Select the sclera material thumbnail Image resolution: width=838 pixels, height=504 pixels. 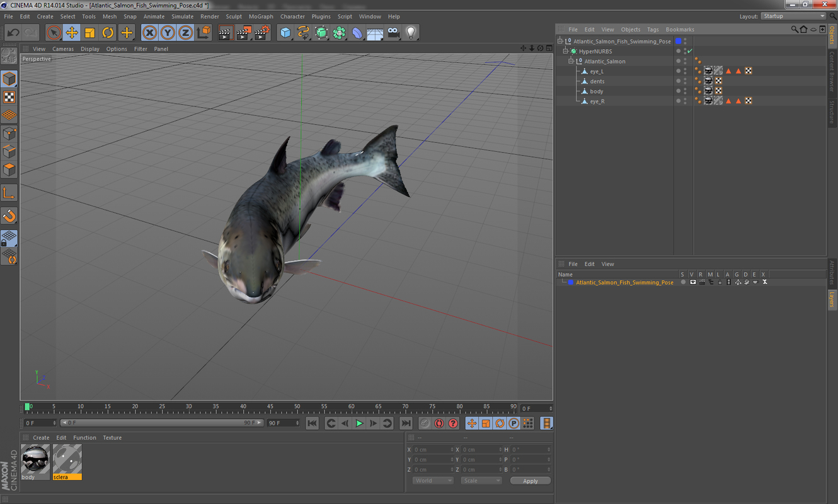(x=67, y=459)
